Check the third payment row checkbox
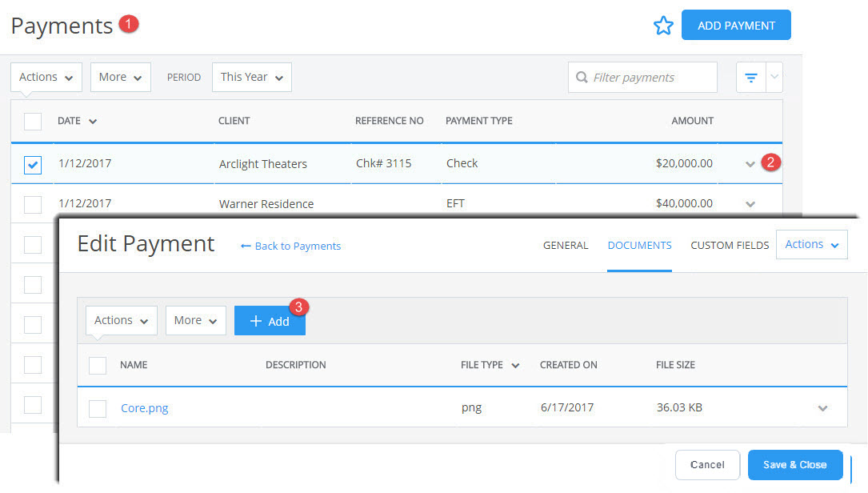The height and width of the screenshot is (493, 868). click(x=33, y=244)
